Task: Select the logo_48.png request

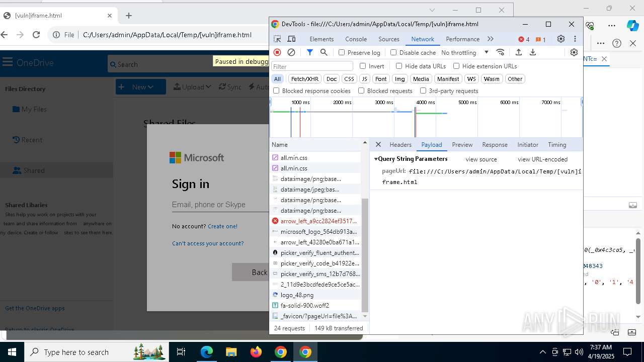Action: click(315, 295)
